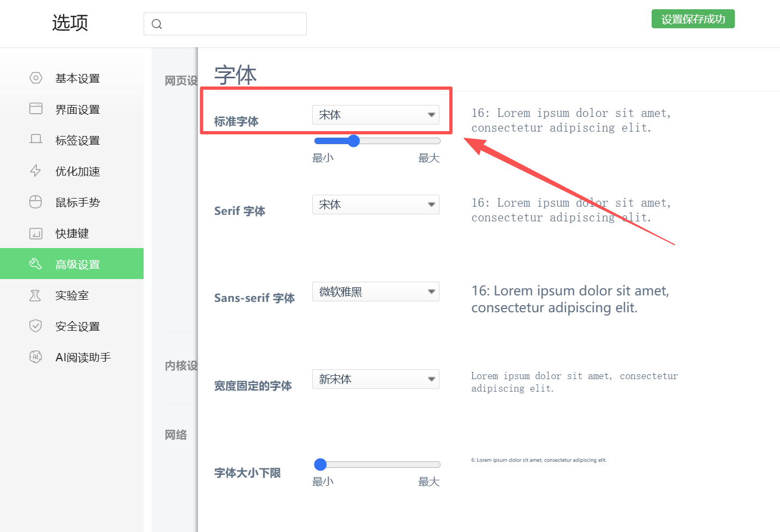Click the lightning bolt optimization icon
Image resolution: width=780 pixels, height=532 pixels.
[x=35, y=171]
